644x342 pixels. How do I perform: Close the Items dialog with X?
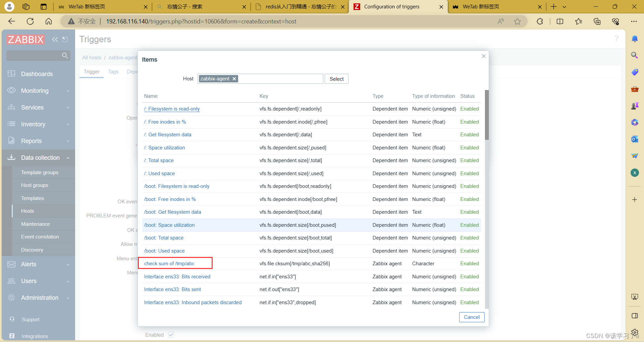pyautogui.click(x=484, y=56)
